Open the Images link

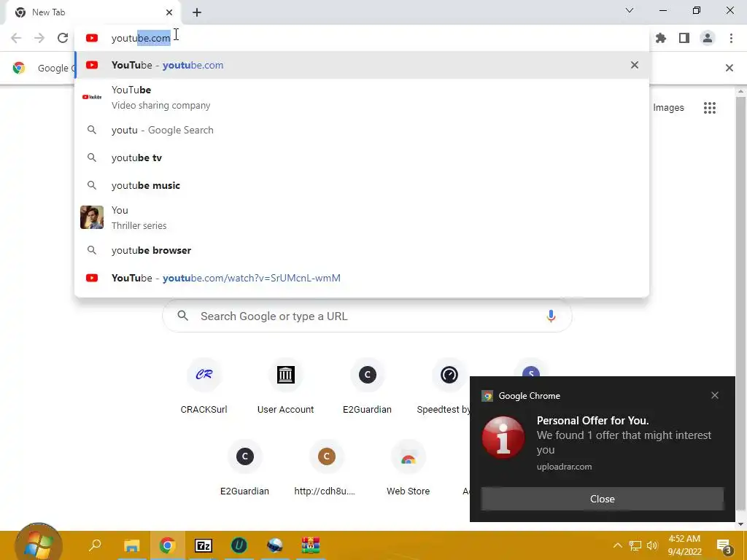click(x=668, y=108)
